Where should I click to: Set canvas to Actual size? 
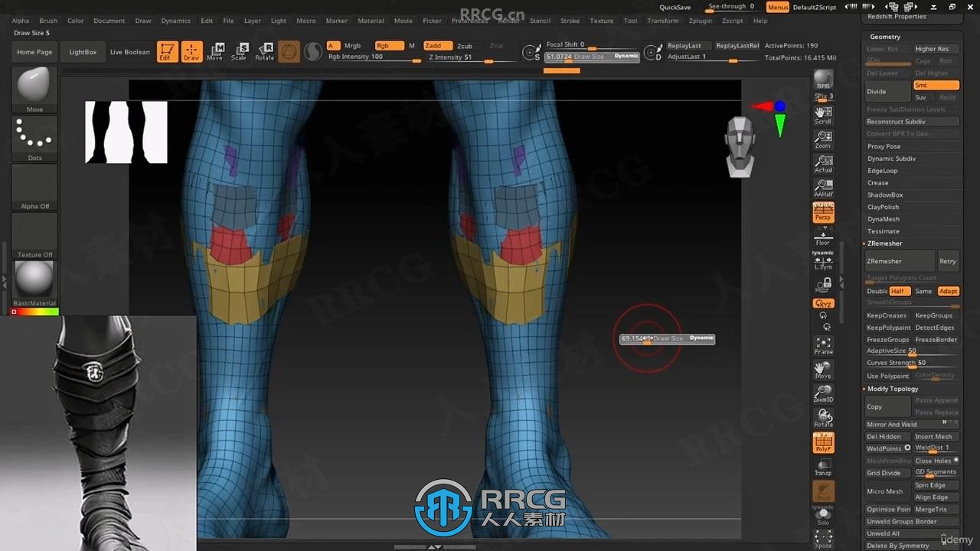[x=823, y=164]
